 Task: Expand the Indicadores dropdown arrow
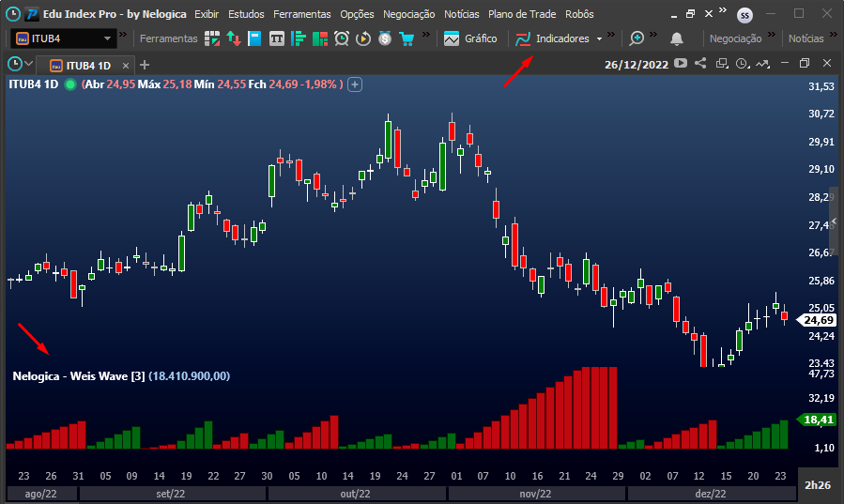tap(599, 38)
